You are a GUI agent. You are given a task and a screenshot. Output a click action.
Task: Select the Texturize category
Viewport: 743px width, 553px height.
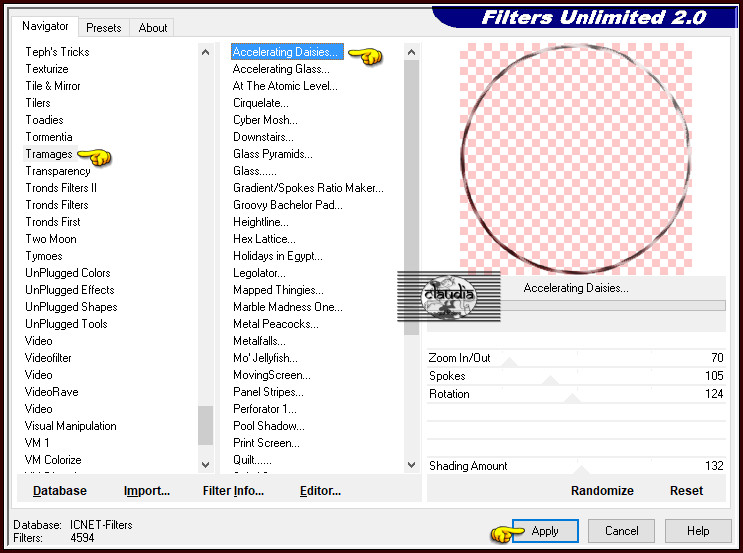[x=47, y=69]
